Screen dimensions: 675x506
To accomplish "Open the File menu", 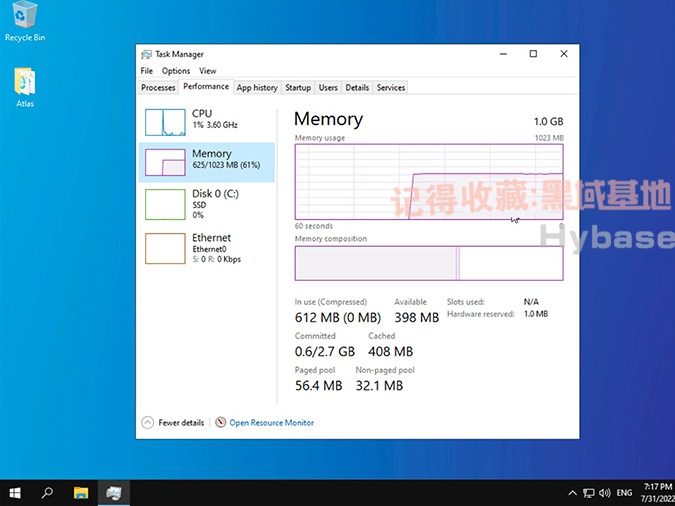I will point(146,71).
